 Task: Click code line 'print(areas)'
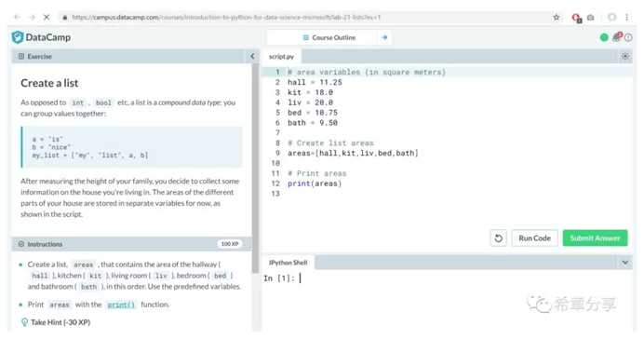(315, 183)
